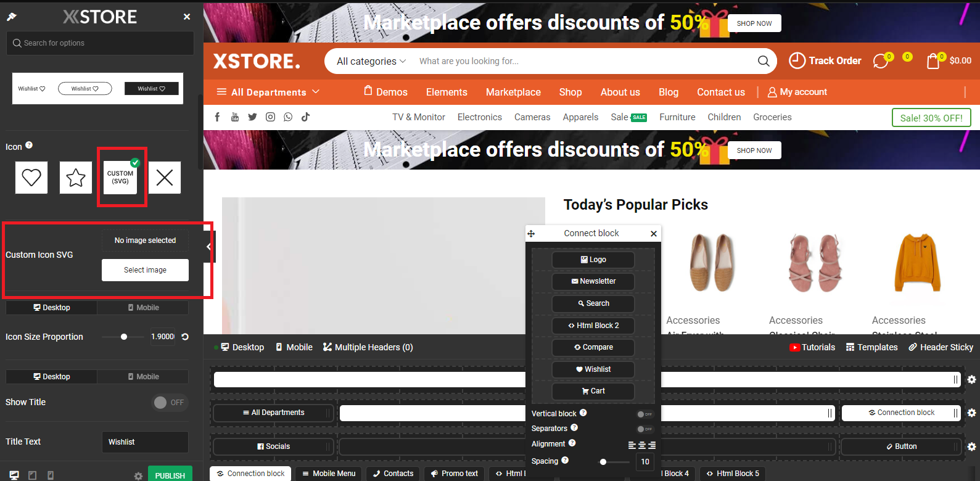980x481 pixels.
Task: Click the pin icon in XStore panel header
Action: pos(12,17)
